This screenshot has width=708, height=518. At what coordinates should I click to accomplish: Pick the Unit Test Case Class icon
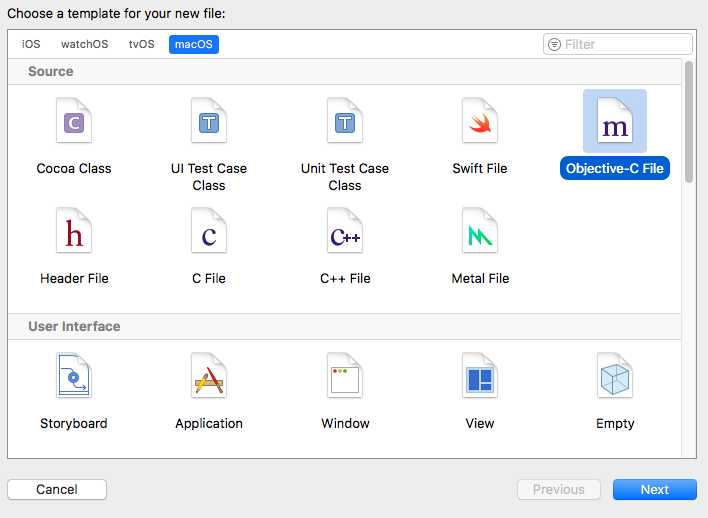coord(345,120)
